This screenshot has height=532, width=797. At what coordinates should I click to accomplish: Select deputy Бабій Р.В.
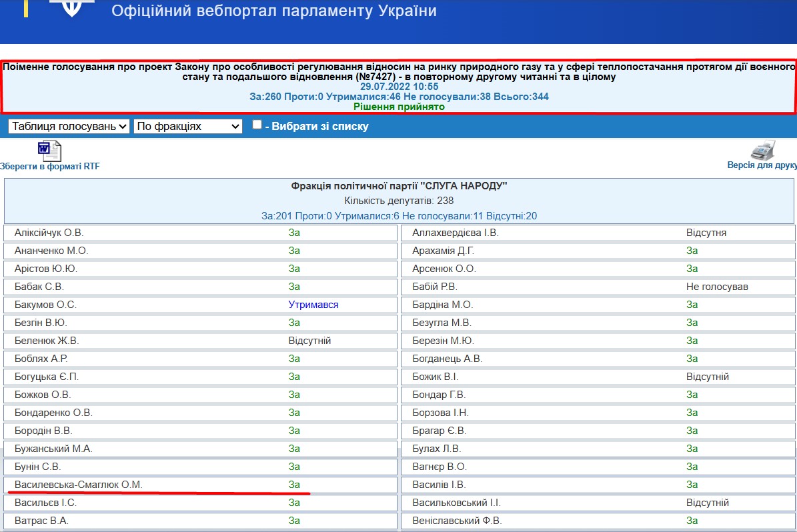(x=435, y=287)
